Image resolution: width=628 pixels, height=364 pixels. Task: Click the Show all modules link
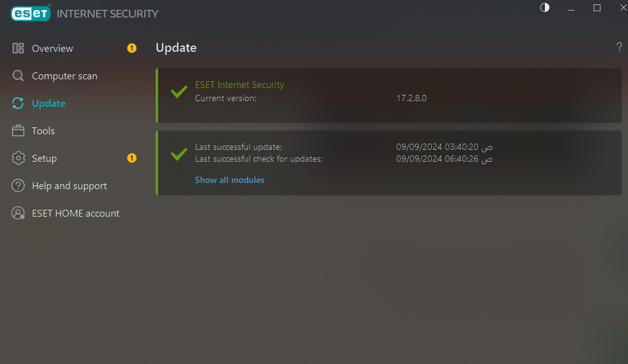pos(229,180)
